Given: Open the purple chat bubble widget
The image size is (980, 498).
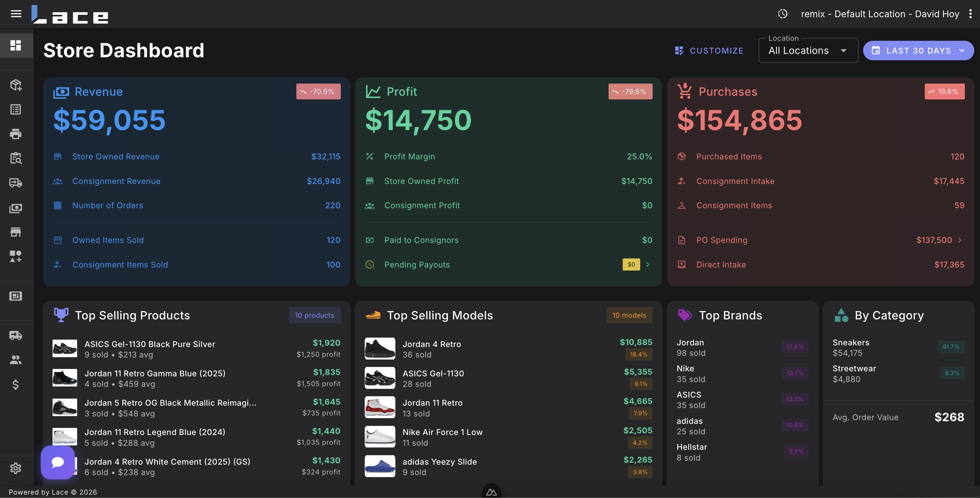Looking at the screenshot, I should 58,462.
